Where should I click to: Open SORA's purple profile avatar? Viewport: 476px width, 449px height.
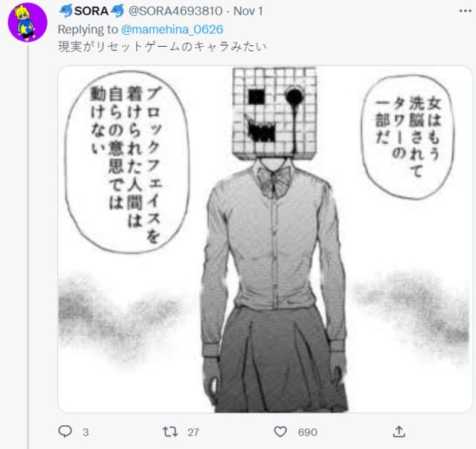pos(28,22)
